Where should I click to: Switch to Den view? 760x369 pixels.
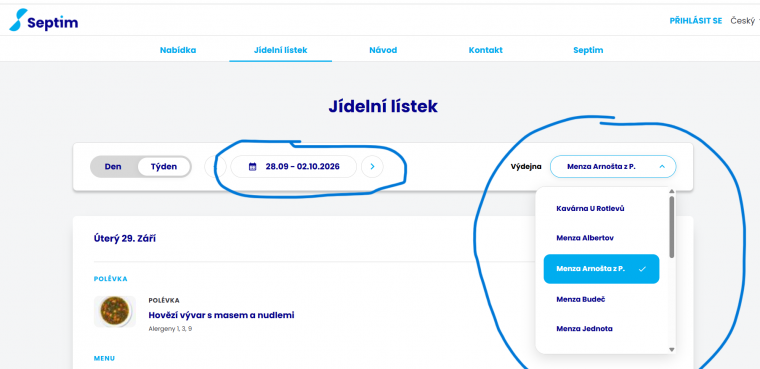pyautogui.click(x=113, y=167)
